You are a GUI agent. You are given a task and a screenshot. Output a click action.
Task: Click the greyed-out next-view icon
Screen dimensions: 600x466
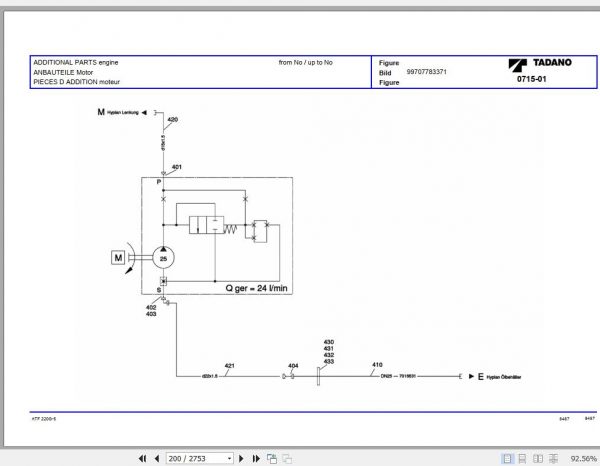(287, 458)
